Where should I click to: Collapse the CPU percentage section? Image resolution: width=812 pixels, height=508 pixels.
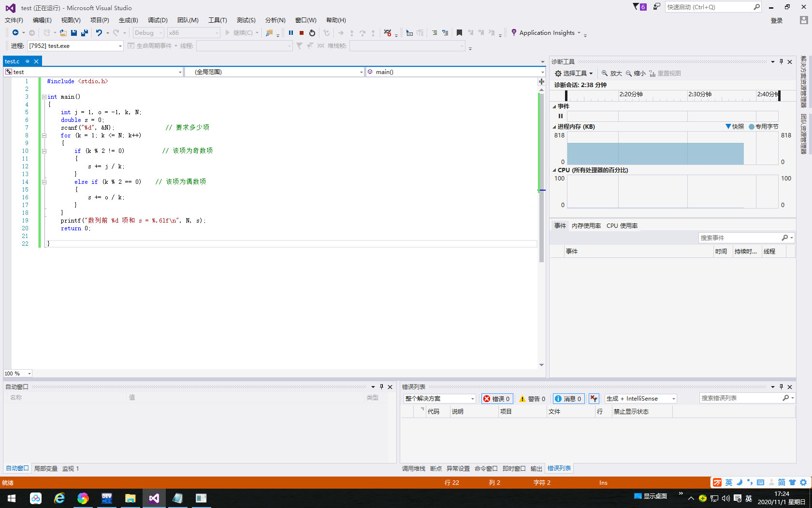point(554,170)
